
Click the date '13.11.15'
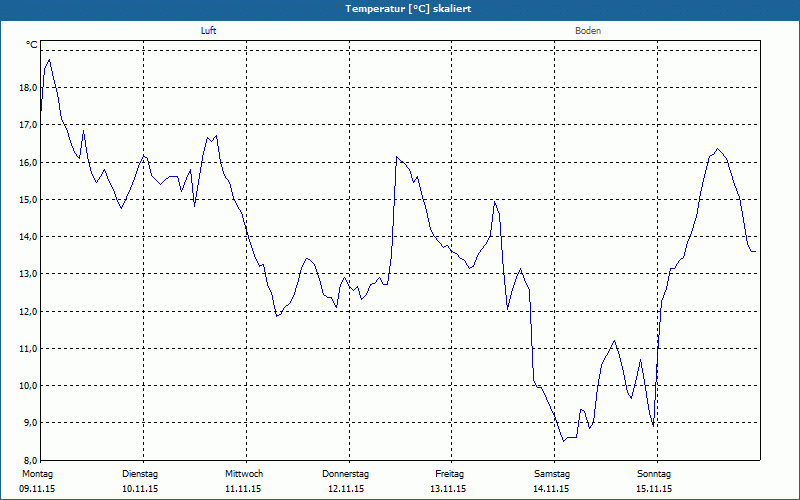448,489
